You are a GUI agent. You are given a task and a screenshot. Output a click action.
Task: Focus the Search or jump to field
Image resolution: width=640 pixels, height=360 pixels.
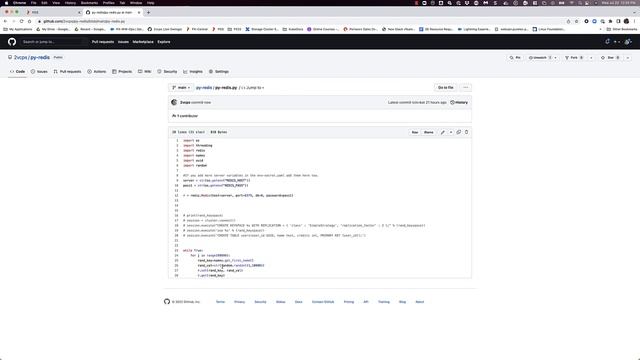tap(54, 42)
